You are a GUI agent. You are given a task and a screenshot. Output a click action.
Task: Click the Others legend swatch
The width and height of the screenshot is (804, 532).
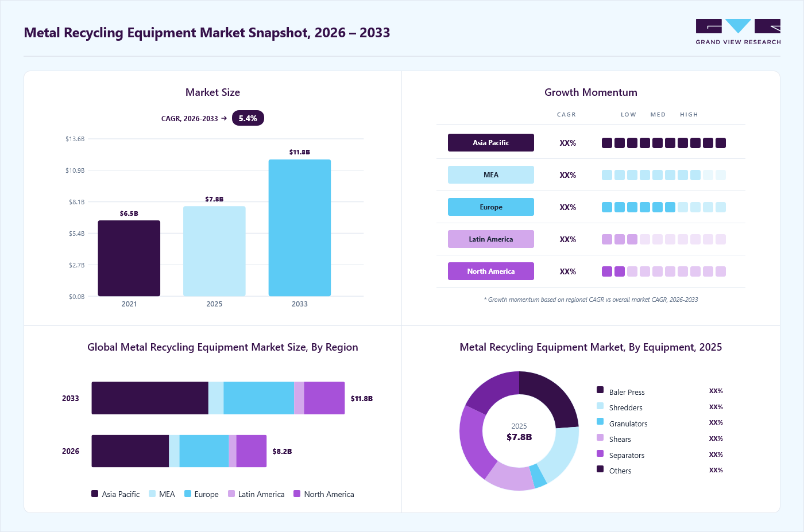pos(600,469)
